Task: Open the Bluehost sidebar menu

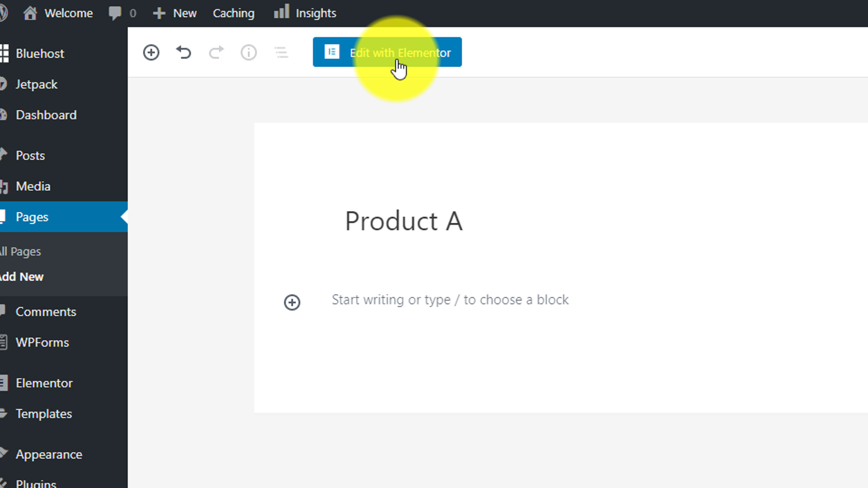Action: pyautogui.click(x=40, y=53)
